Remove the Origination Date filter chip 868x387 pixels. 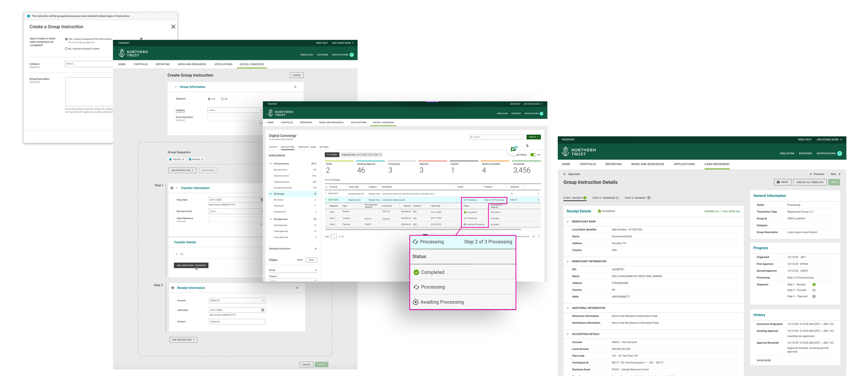point(381,155)
